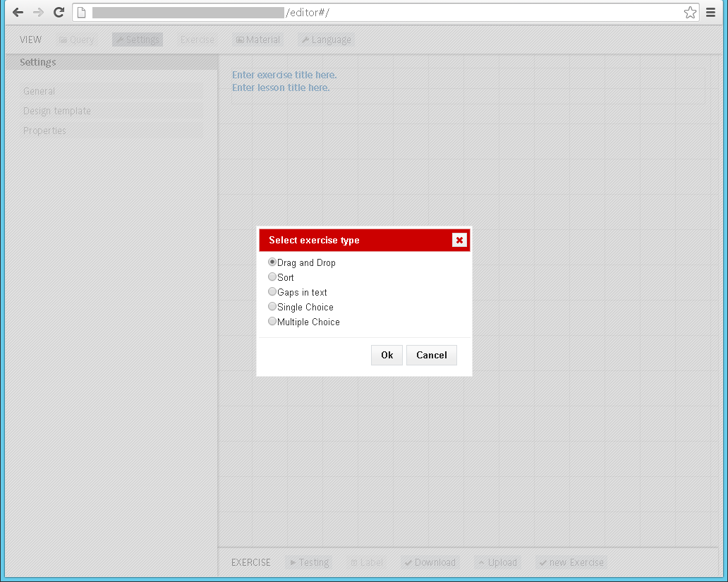Click the Settings panel header

111,62
